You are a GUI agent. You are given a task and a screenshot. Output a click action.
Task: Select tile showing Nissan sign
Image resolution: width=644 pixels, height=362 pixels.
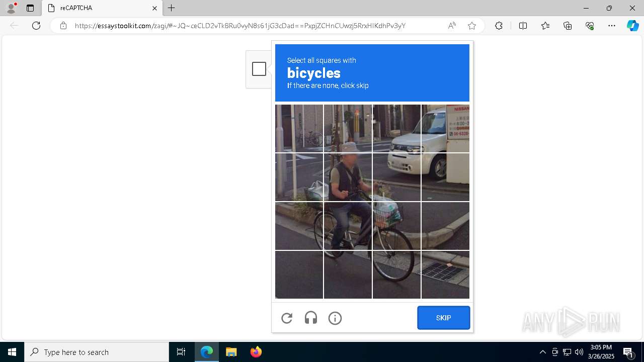445,128
